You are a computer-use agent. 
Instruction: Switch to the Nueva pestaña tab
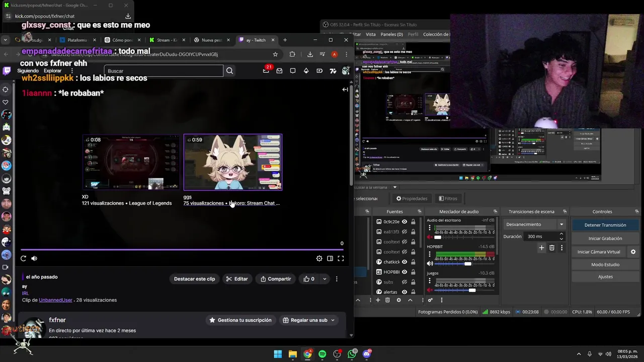click(211, 40)
